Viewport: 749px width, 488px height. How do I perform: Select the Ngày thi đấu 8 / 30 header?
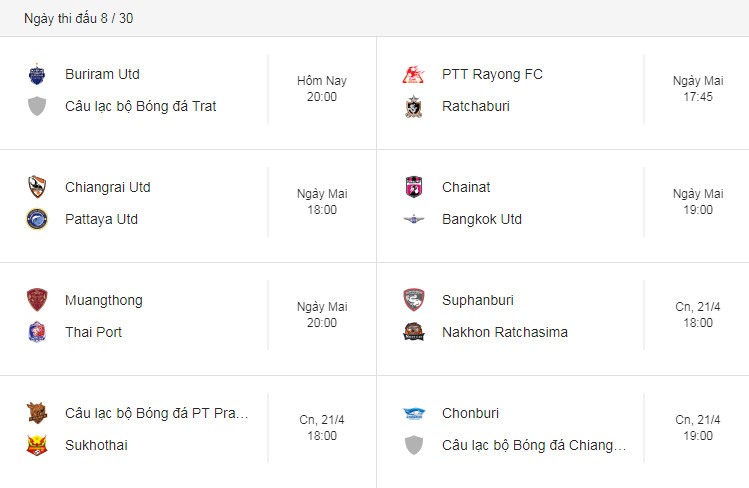tap(79, 18)
